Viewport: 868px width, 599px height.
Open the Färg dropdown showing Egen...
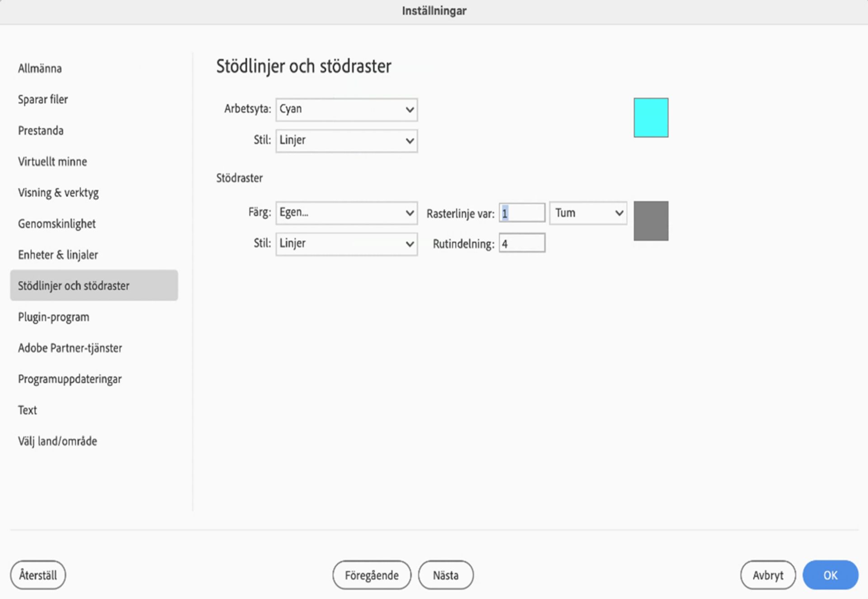point(346,212)
